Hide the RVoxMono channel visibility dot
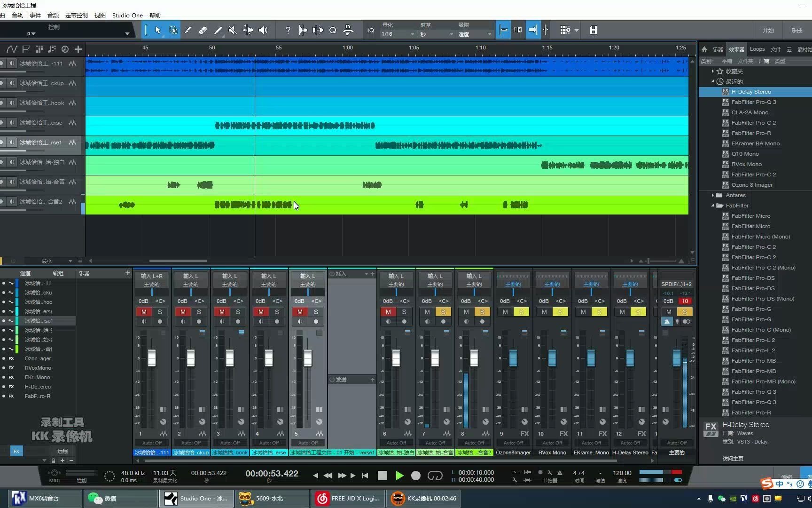 tap(4, 368)
